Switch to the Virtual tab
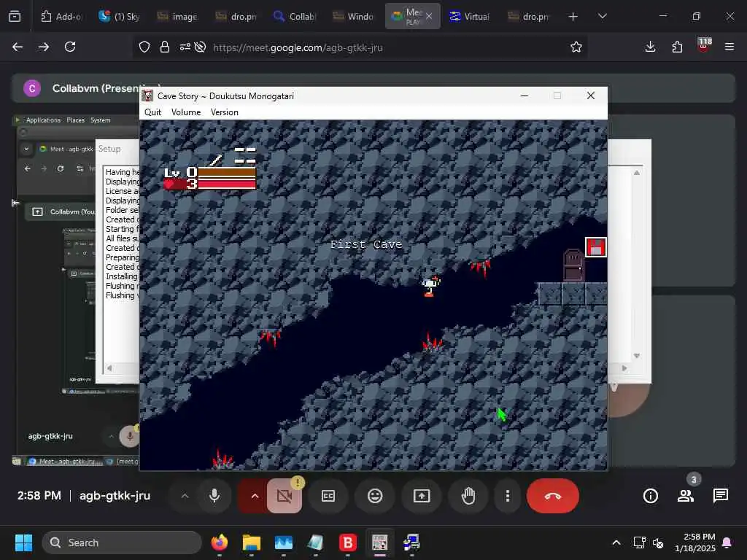The height and width of the screenshot is (560, 747). [470, 16]
